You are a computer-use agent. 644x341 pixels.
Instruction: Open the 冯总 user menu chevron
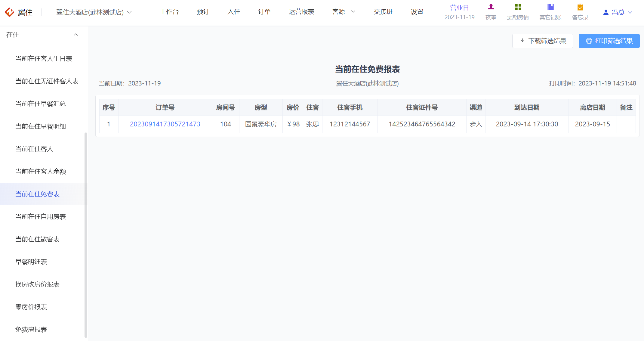tap(630, 12)
